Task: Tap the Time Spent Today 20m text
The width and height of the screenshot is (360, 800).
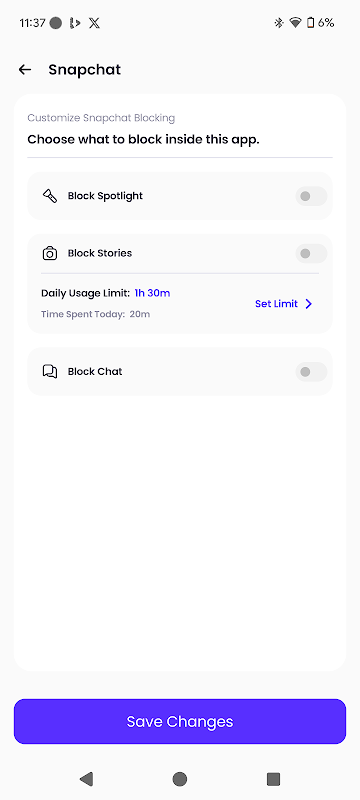Action: [x=95, y=314]
